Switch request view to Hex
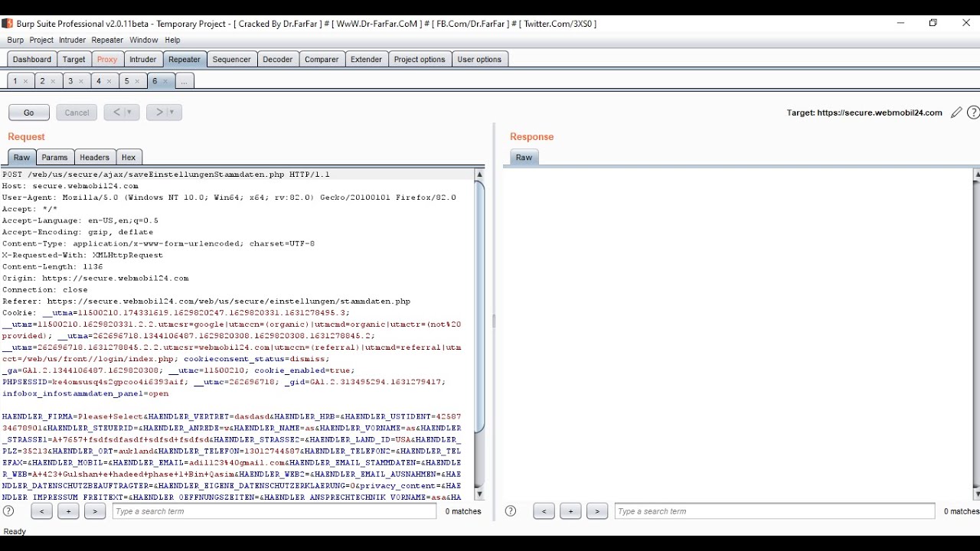 [x=129, y=158]
